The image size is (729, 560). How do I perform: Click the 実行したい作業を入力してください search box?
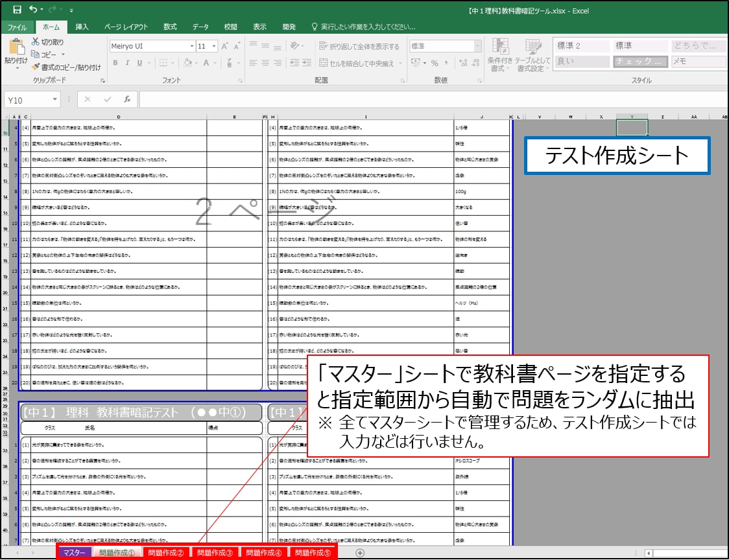point(364,27)
